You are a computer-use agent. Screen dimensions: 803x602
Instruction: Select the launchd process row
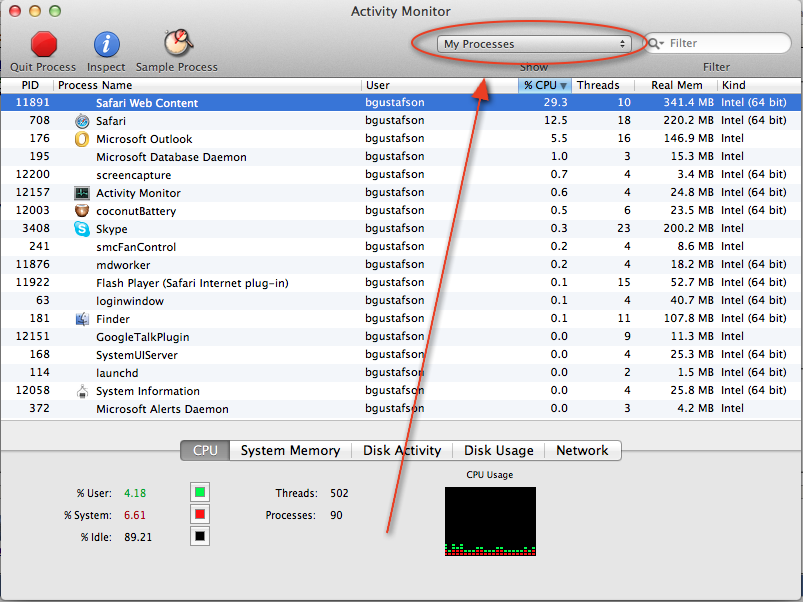(402, 373)
